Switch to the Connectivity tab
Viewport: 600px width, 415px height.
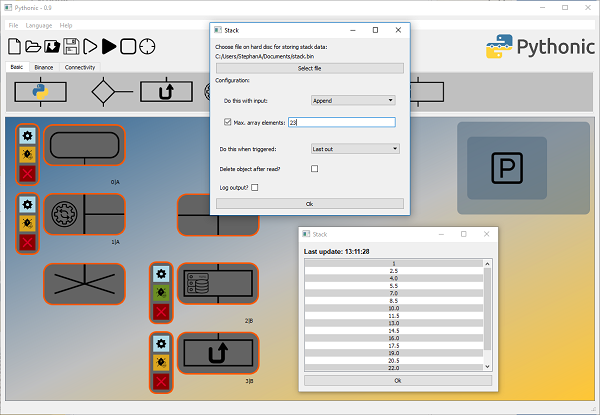coord(80,67)
